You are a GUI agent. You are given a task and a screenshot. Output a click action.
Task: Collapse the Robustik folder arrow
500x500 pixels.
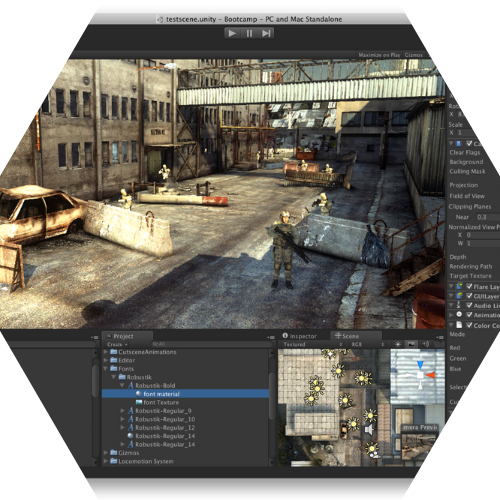tap(114, 377)
